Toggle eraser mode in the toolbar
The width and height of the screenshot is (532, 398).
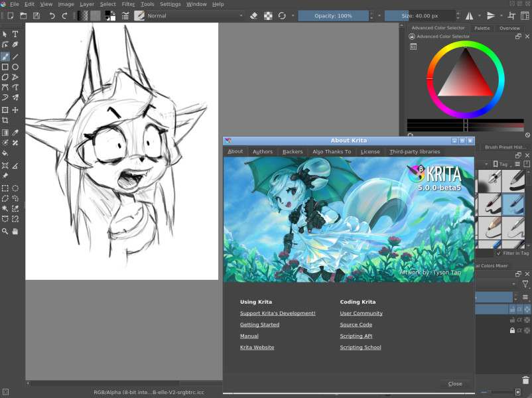pos(254,16)
